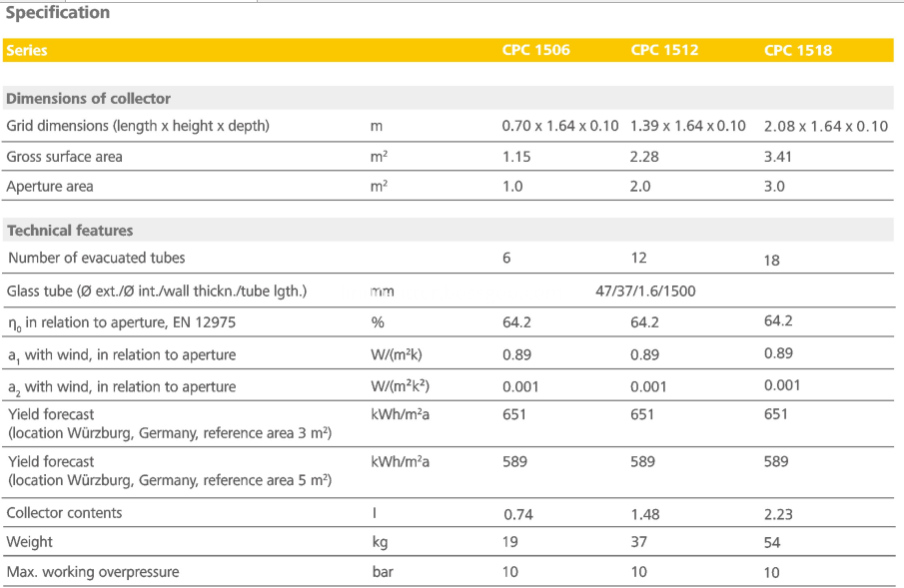
Task: Select yield value '651' under CPC 1512
Action: point(642,414)
